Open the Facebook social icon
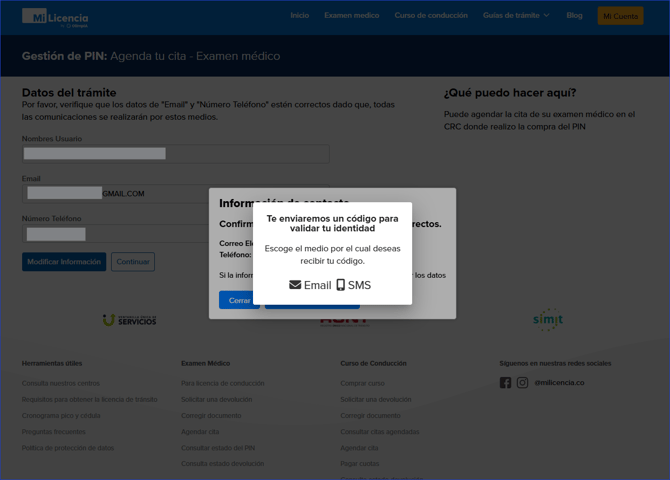Image resolution: width=670 pixels, height=480 pixels. (505, 383)
